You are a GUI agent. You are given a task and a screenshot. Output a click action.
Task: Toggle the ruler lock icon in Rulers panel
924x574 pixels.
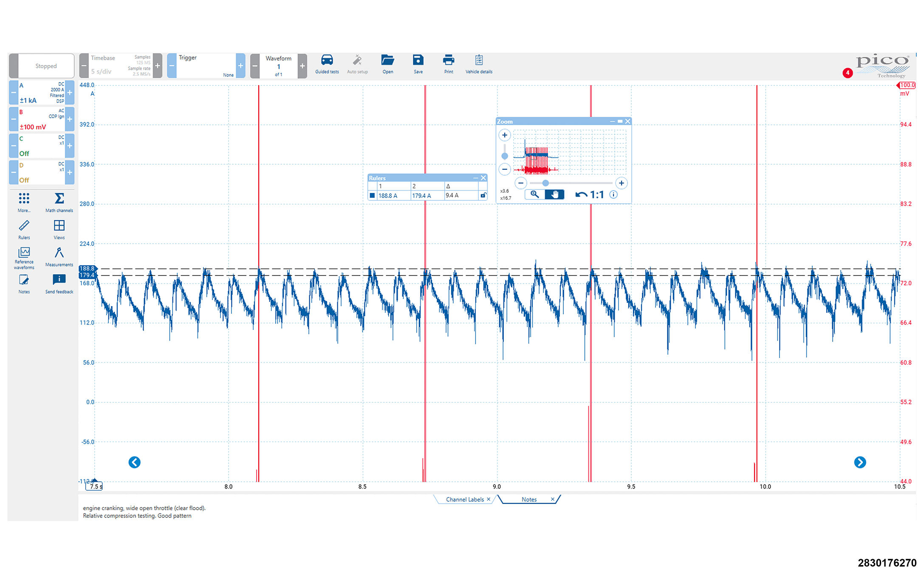pos(483,196)
